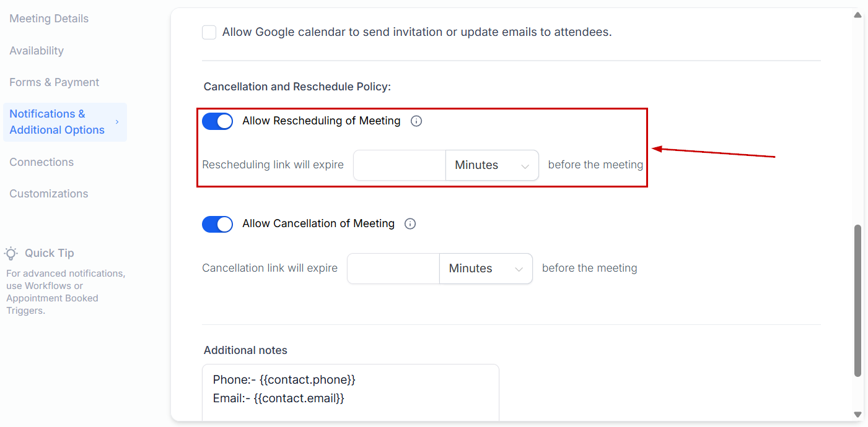Open the Meeting Details section
Image resolution: width=868 pixels, height=427 pixels.
pos(49,19)
